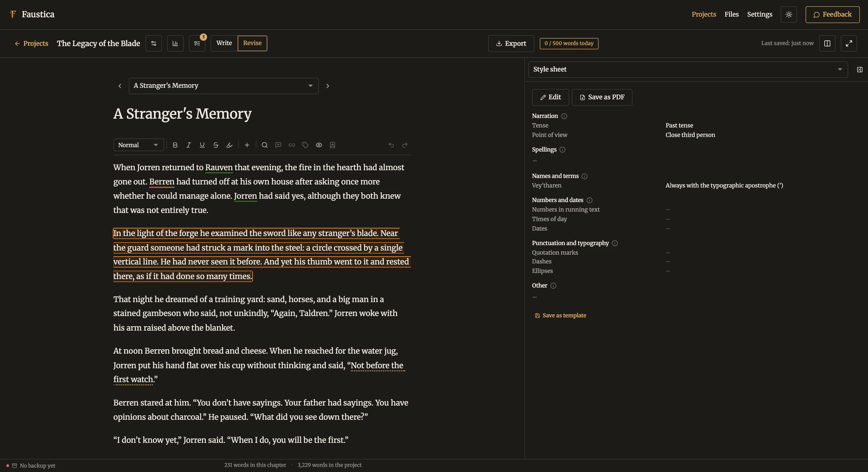Enter fullscreen with the expand arrows icon
This screenshot has height=472, width=868.
849,43
